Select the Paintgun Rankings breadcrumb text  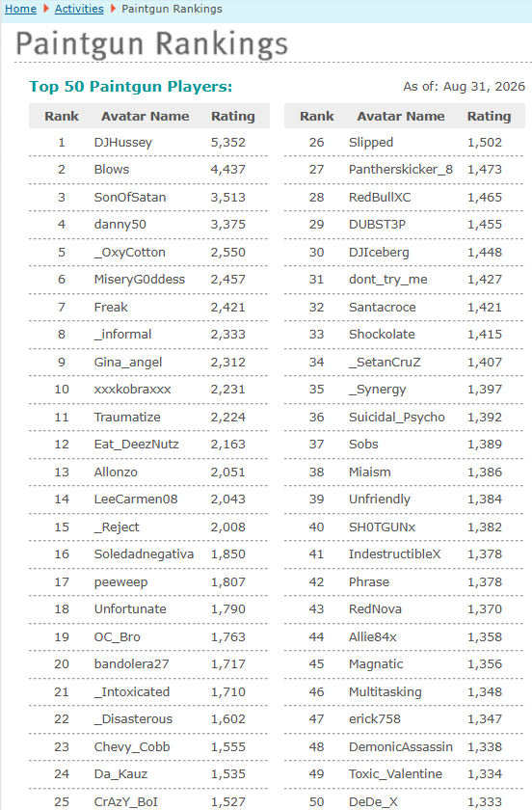pyautogui.click(x=172, y=9)
